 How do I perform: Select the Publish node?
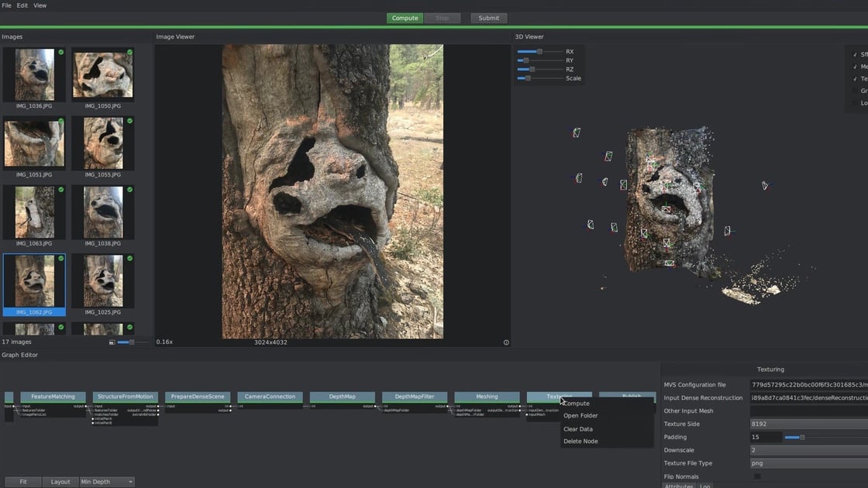(631, 396)
